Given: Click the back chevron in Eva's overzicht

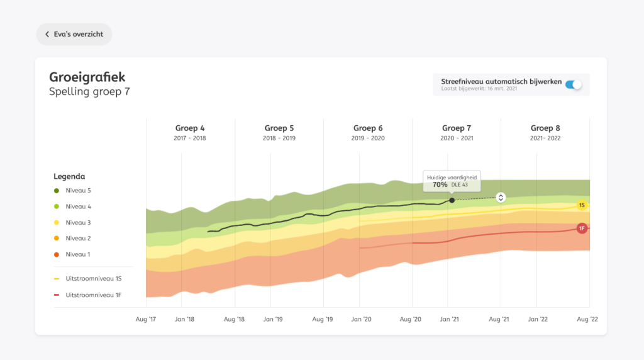Looking at the screenshot, I should [47, 35].
